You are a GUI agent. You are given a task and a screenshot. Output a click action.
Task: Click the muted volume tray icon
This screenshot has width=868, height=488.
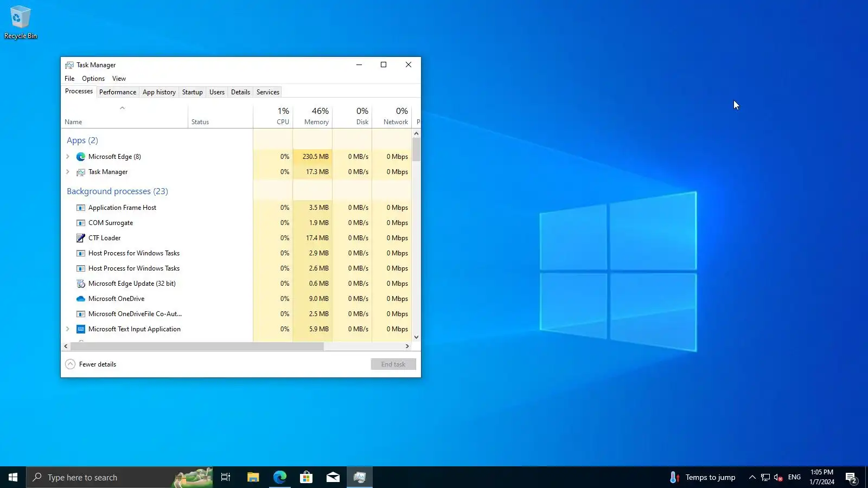(x=778, y=477)
